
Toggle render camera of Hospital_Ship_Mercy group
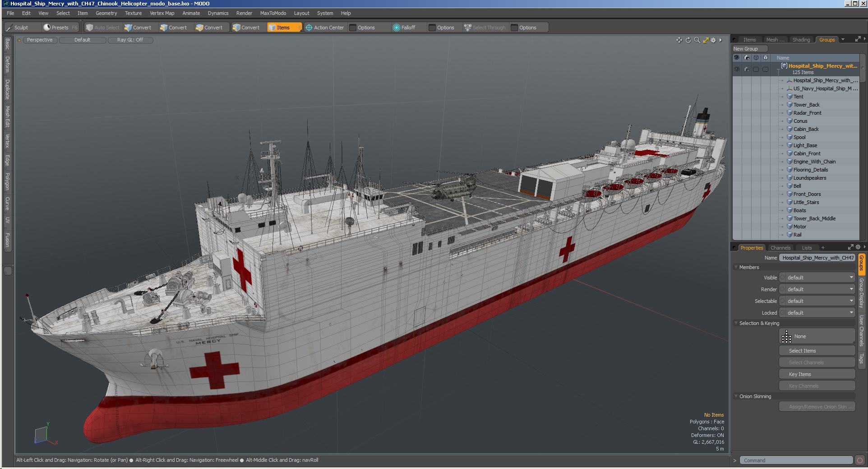click(x=747, y=69)
